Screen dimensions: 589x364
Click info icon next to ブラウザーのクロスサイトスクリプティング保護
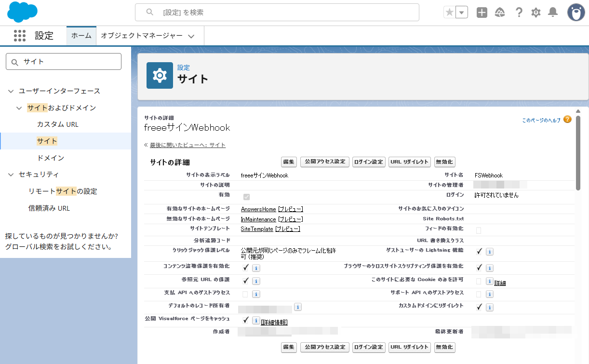[x=489, y=268]
